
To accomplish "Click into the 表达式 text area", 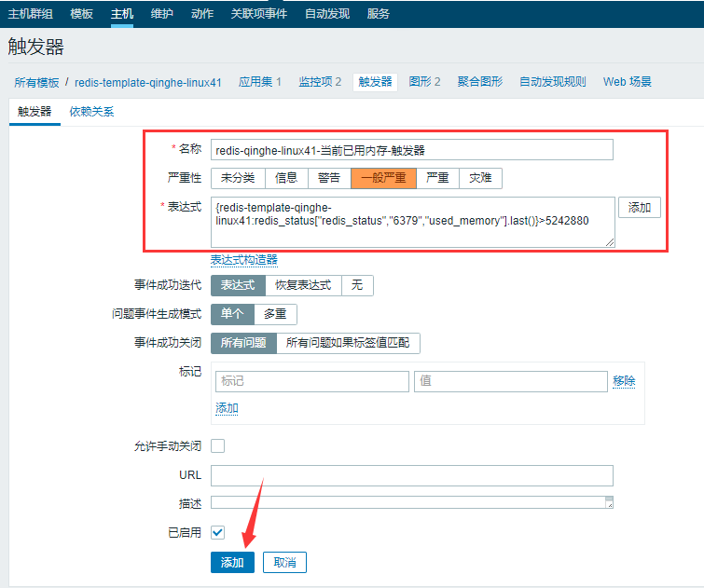I will (x=413, y=222).
